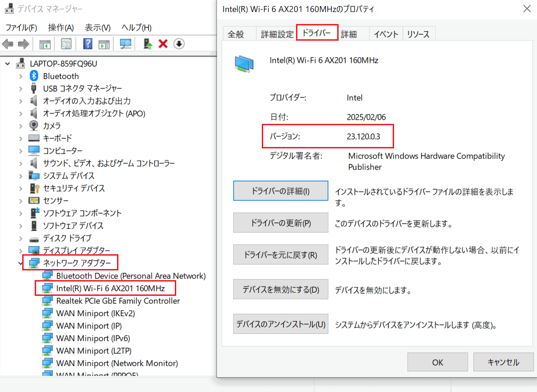Click the コンピューター monitor icon
Viewport: 537px width, 392px height.
click(x=34, y=150)
